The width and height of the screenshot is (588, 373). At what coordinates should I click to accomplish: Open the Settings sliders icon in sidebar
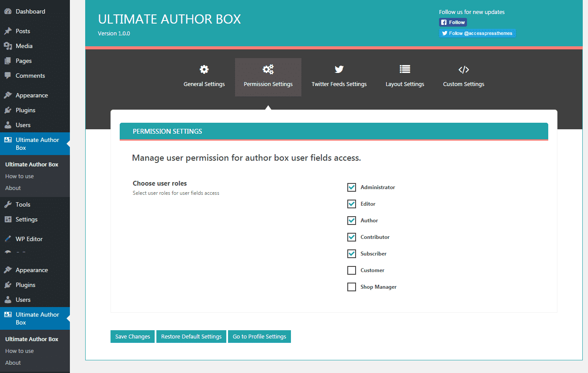8,219
